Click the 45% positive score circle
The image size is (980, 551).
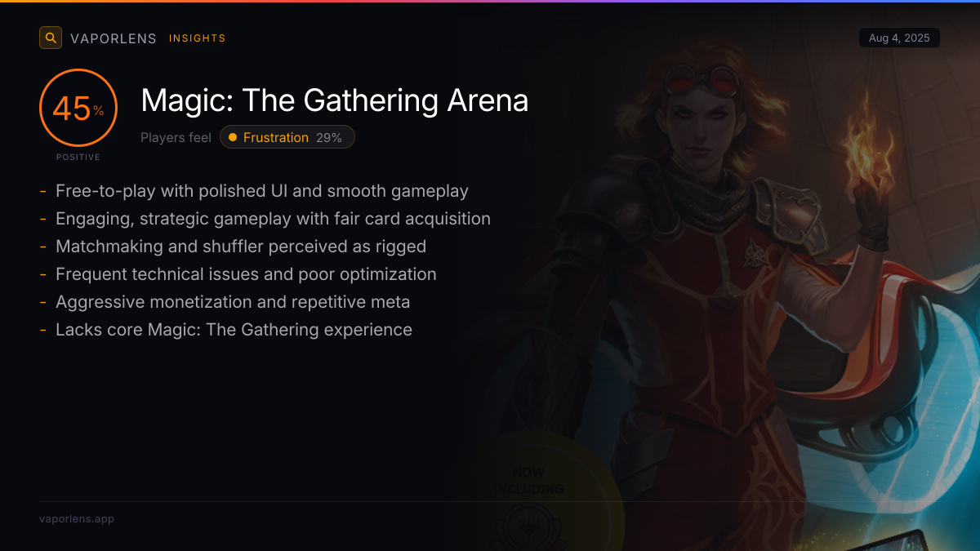[78, 109]
